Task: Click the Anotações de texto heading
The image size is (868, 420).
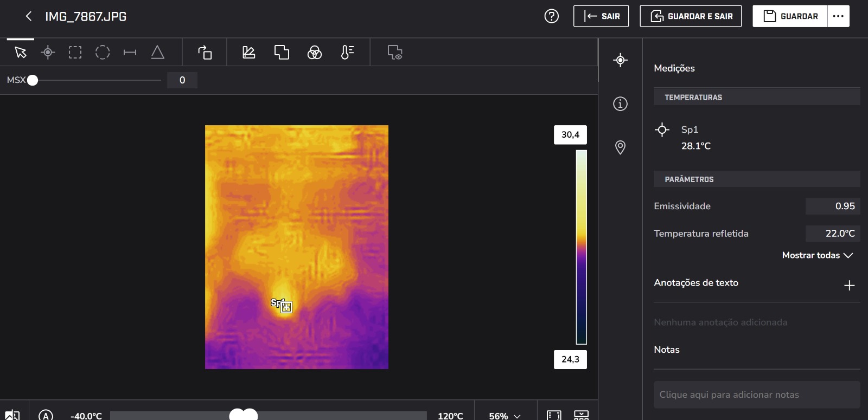Action: click(696, 283)
